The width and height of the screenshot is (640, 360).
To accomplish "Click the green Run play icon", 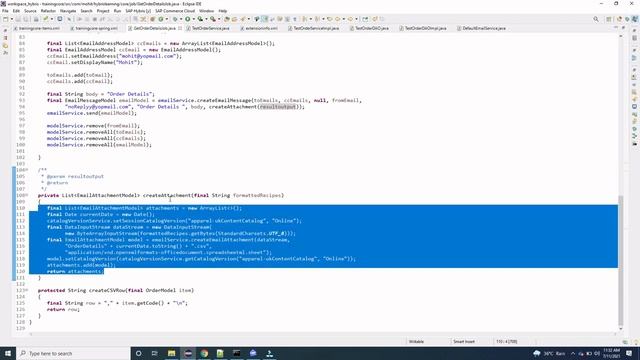I will tap(188, 19).
